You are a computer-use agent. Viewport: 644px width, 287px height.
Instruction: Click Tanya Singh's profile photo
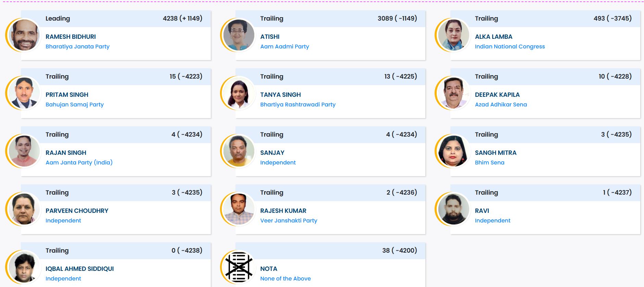click(x=239, y=93)
